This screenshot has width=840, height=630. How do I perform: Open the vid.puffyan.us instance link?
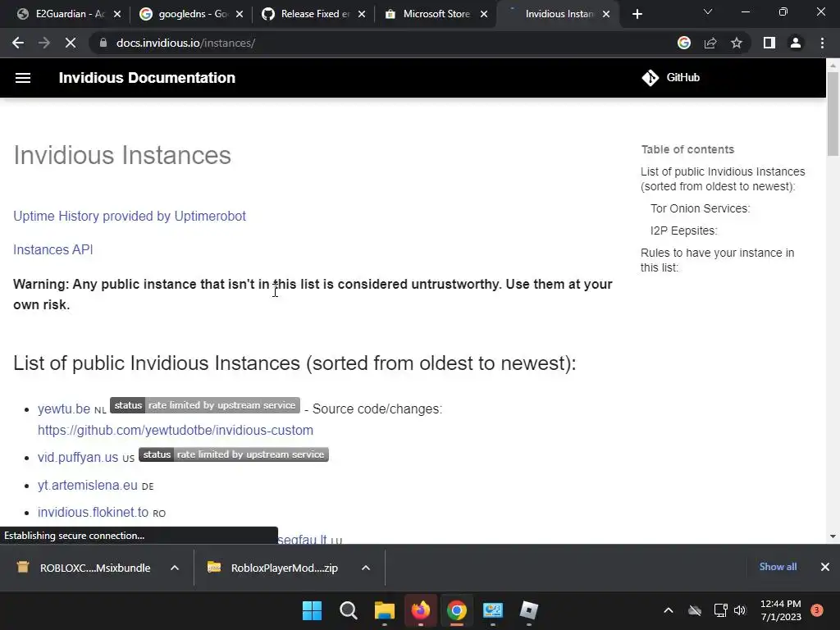(78, 458)
